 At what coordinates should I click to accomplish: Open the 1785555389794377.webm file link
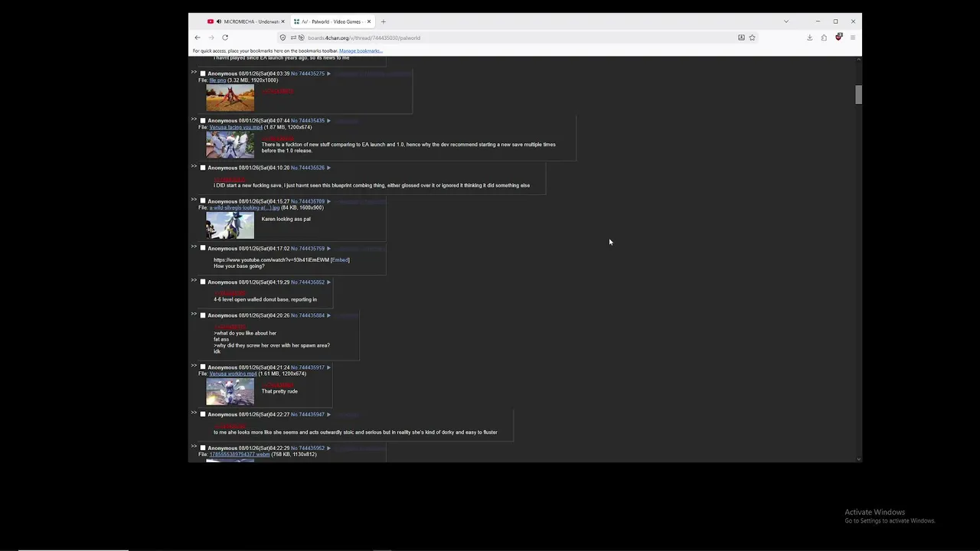click(x=240, y=455)
